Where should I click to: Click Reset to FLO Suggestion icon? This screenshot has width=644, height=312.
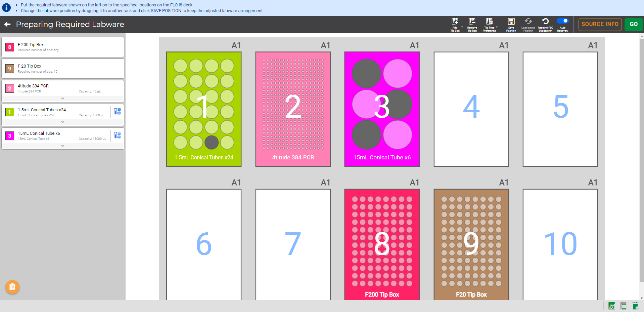coord(545,22)
